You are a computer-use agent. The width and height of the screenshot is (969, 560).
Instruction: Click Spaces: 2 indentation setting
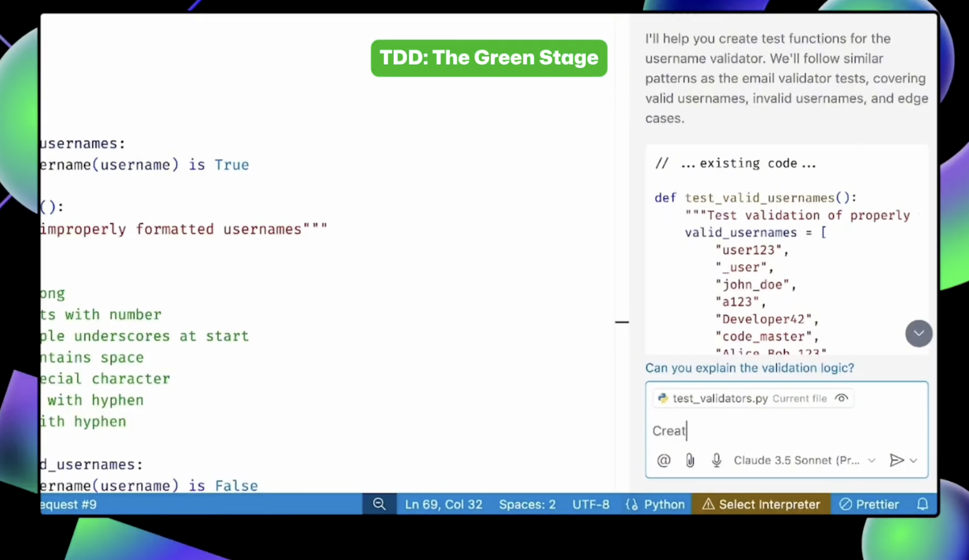click(x=527, y=504)
